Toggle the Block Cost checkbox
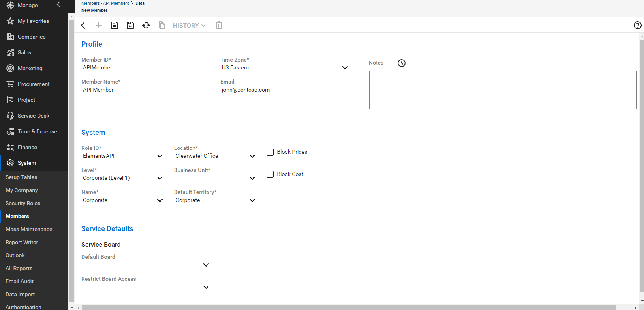Screen dimensions: 644x310 [x=270, y=174]
